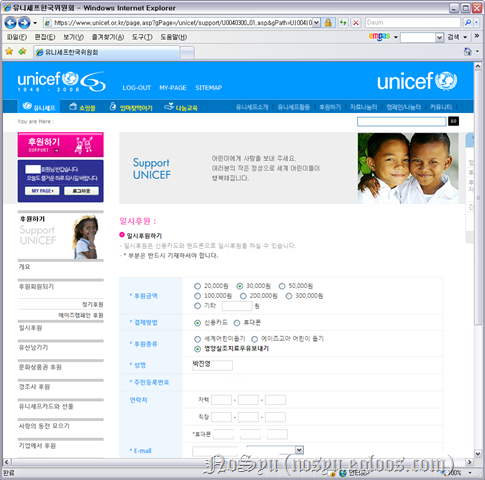Select the 20,000원 donation amount
485x480 pixels.
[197, 286]
